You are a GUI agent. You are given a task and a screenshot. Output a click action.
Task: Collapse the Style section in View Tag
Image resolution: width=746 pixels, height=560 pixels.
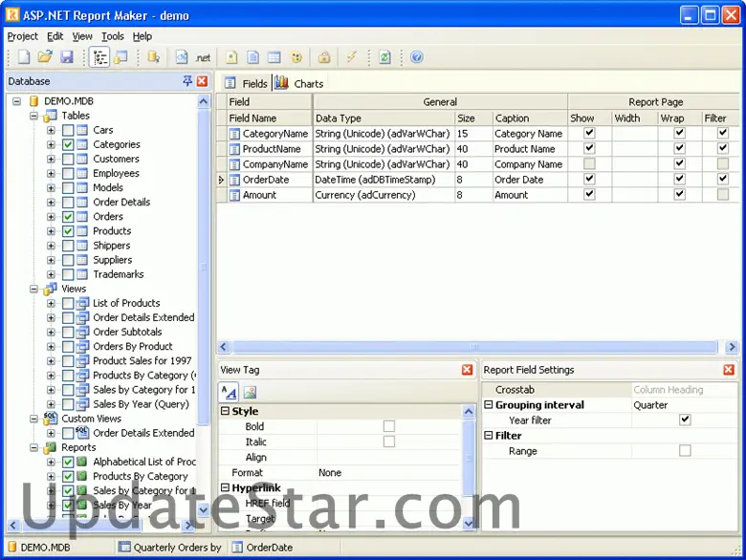(x=225, y=411)
